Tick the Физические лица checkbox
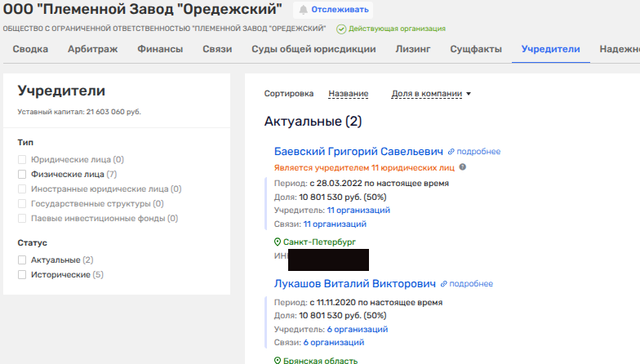Viewport: 640px width, 364px height. [23, 175]
